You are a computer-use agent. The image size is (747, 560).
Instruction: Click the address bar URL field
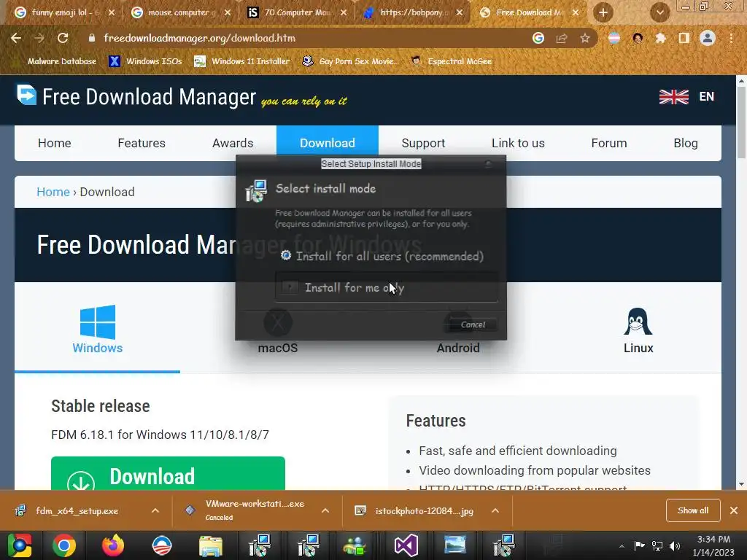[x=305, y=38]
